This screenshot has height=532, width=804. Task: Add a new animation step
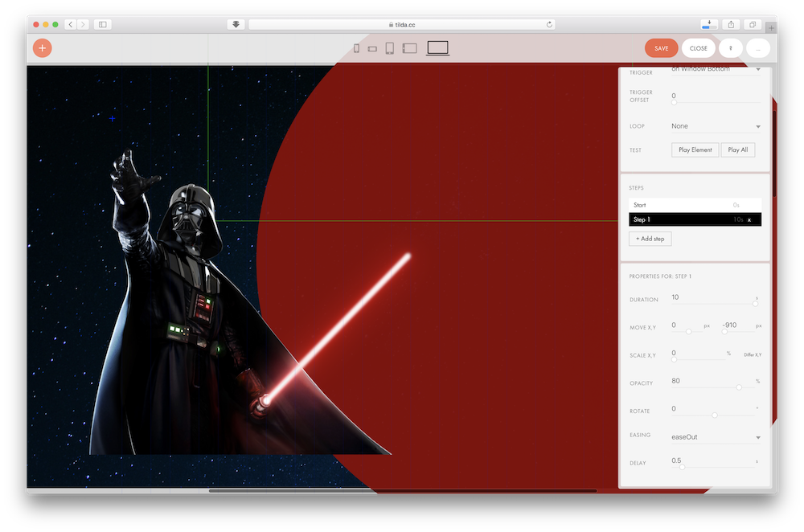(650, 239)
